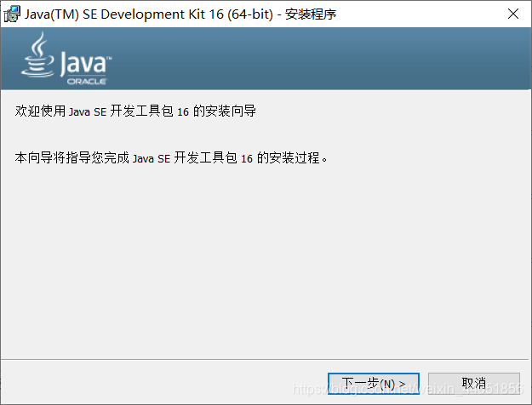Select the welcome heading 欢迎使用 Java SE 开发工具包 16 的安装向导
Image resolution: width=532 pixels, height=405 pixels.
coord(135,111)
